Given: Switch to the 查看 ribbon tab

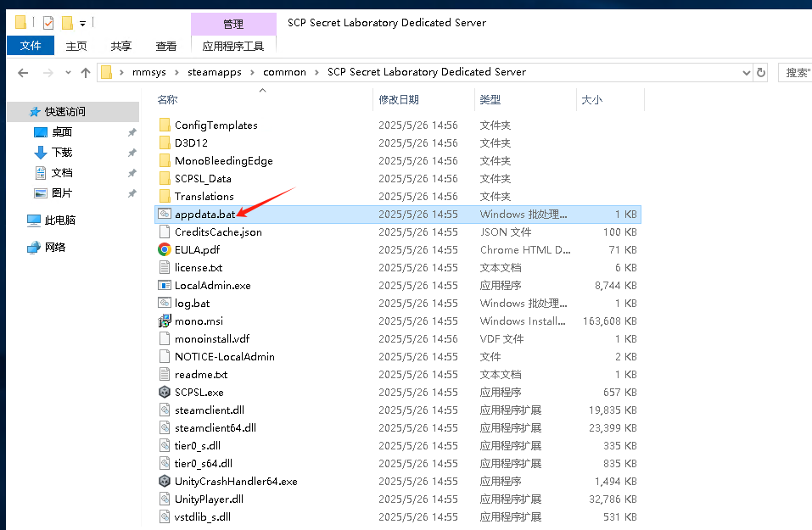Looking at the screenshot, I should 166,46.
